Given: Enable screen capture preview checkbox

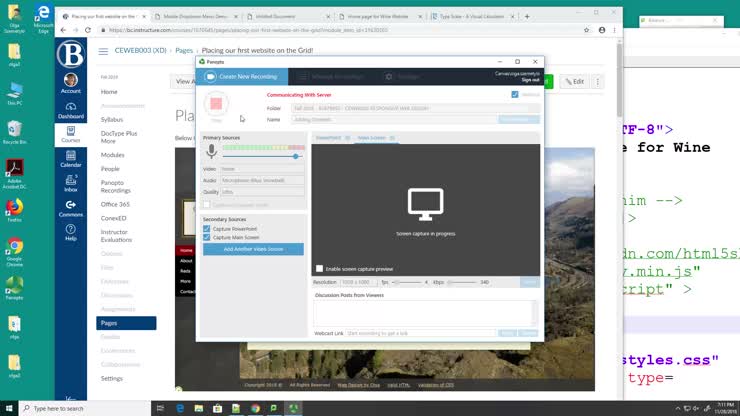Looking at the screenshot, I should click(320, 269).
